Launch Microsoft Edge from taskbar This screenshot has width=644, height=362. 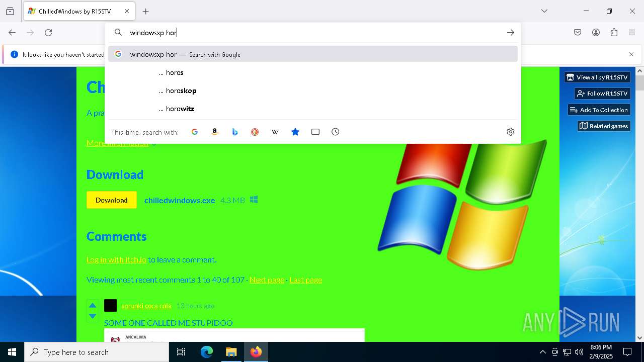pos(207,352)
